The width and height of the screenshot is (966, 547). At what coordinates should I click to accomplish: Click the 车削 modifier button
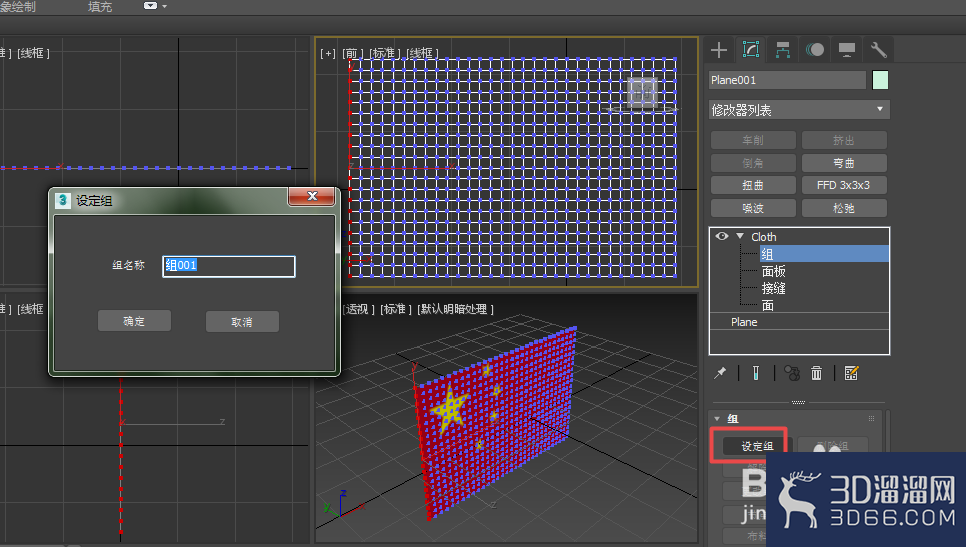tap(753, 140)
